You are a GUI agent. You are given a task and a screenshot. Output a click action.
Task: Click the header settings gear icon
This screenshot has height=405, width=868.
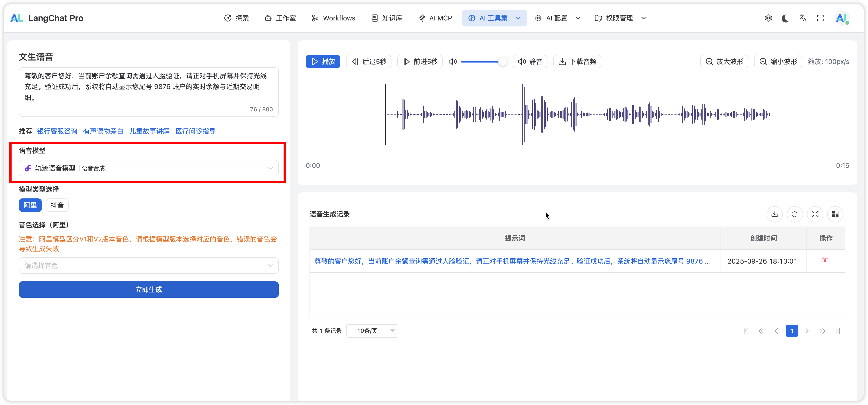point(768,18)
